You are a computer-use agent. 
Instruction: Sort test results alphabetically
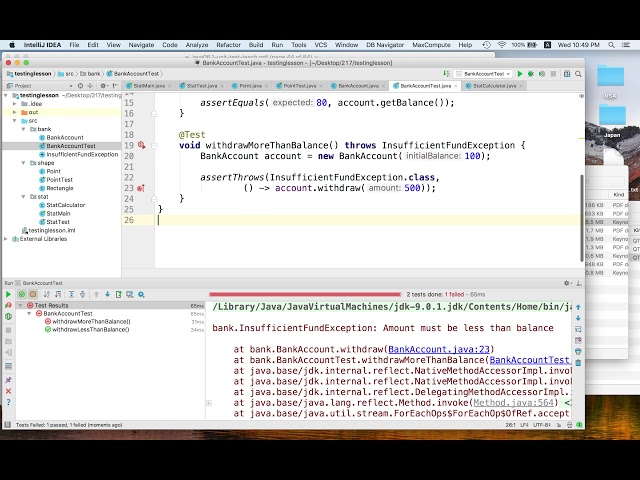(47, 294)
